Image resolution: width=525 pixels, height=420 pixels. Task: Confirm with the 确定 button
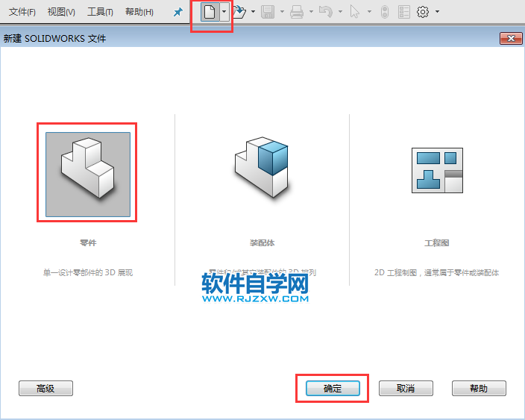tap(333, 389)
